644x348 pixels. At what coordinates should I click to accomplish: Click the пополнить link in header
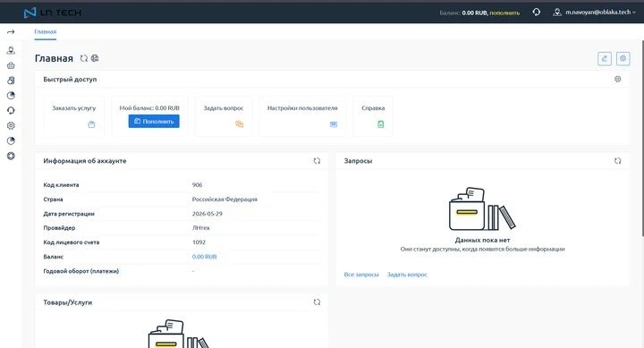[x=504, y=13]
